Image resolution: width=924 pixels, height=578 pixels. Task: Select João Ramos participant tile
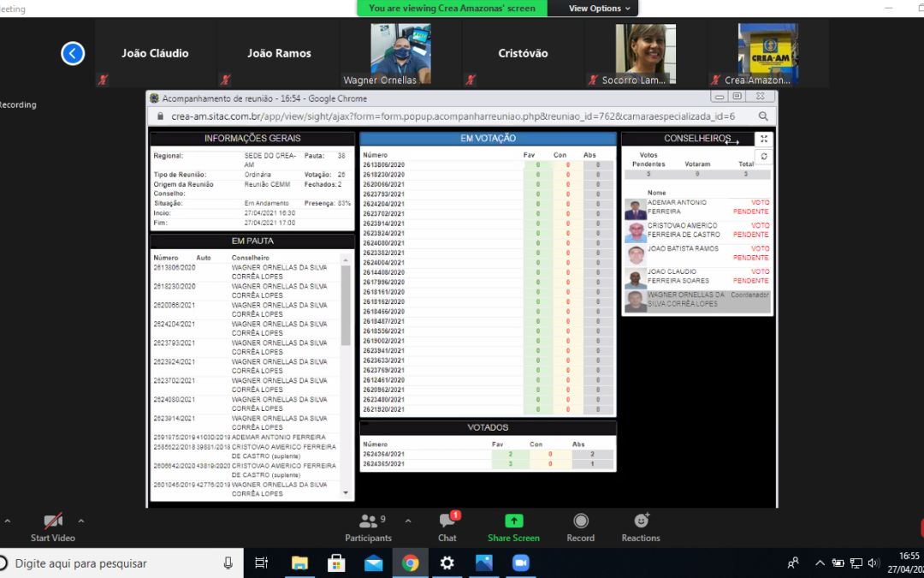[279, 53]
